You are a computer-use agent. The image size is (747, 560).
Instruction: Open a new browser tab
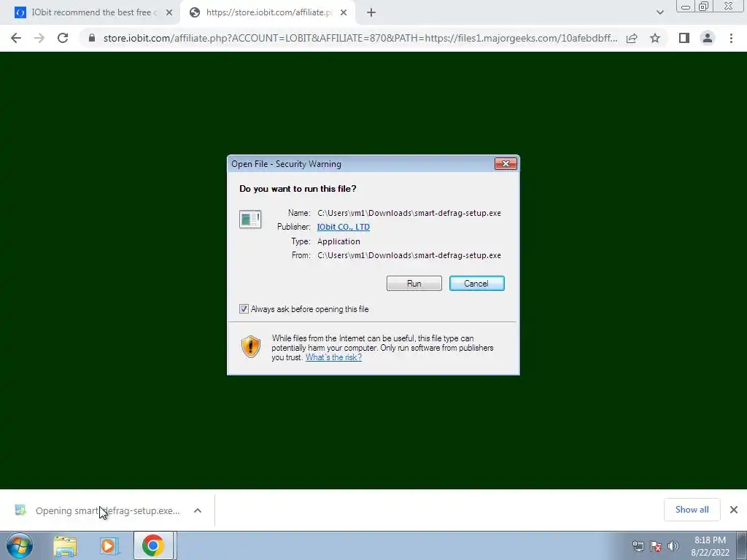coord(371,13)
